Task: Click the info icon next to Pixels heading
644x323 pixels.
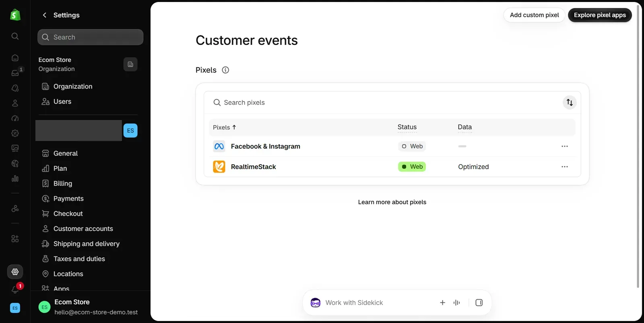Action: click(225, 70)
